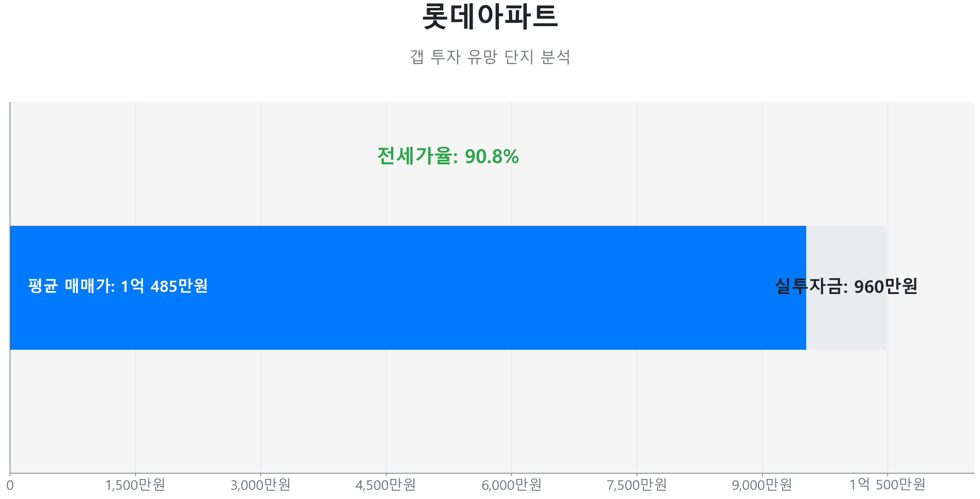Click the chart title 롯데아파트
Viewport: 980px width, 499px height.
[490, 17]
